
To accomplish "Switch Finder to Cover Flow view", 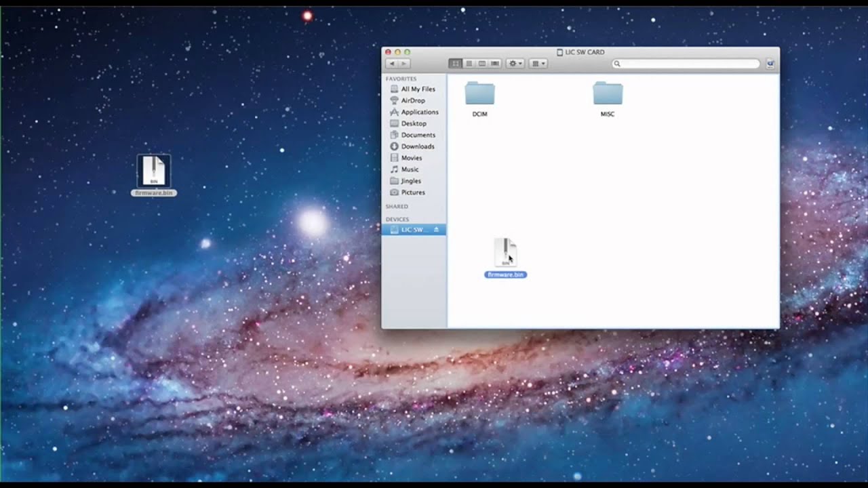I will (x=495, y=64).
